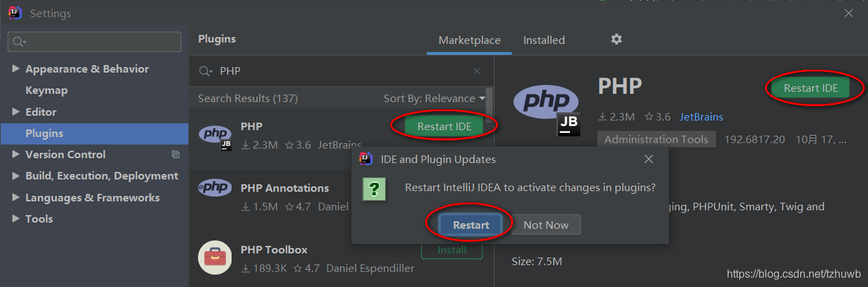Image resolution: width=868 pixels, height=287 pixels.
Task: Click the Administration Tools tag
Action: 656,139
